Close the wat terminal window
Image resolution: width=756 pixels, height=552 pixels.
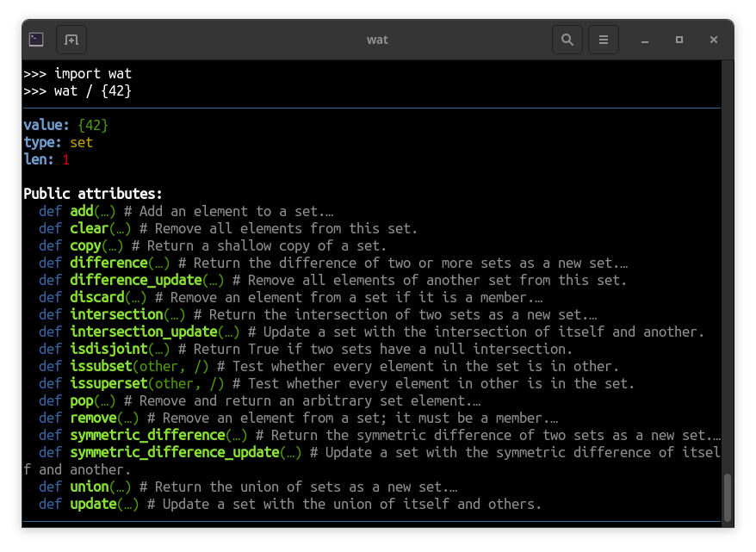tap(714, 40)
